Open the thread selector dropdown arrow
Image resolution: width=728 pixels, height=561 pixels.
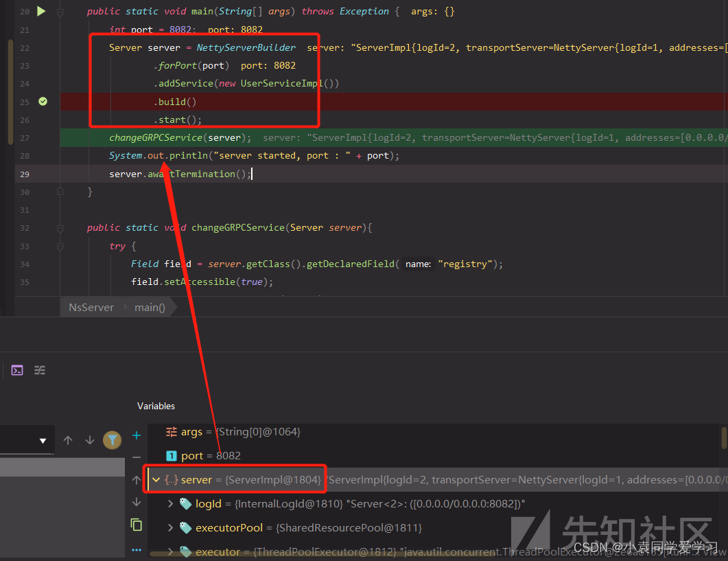[x=43, y=441]
